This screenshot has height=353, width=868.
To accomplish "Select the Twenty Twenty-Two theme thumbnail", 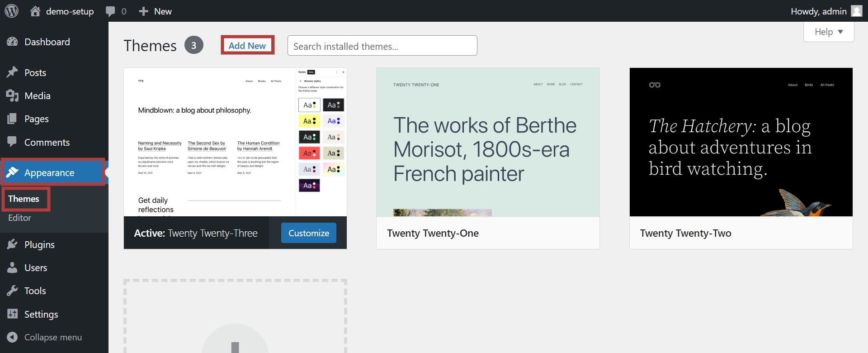I will coord(741,142).
